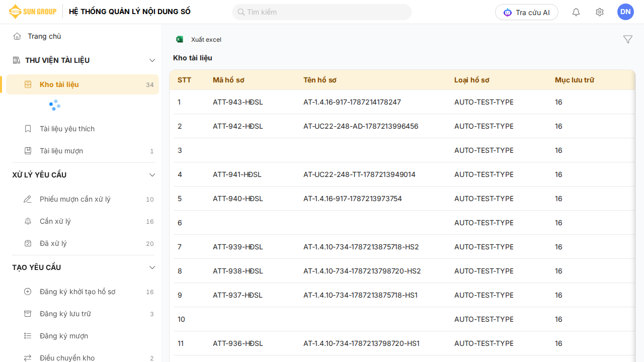Click the Kho tài liệu page heading
The image size is (644, 362).
[193, 58]
